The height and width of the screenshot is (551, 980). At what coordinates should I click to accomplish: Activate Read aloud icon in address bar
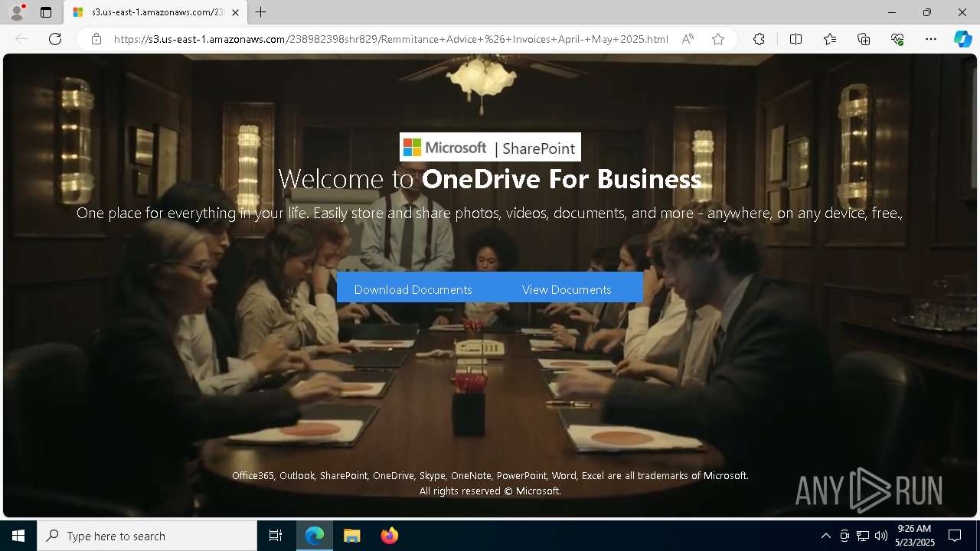click(688, 39)
